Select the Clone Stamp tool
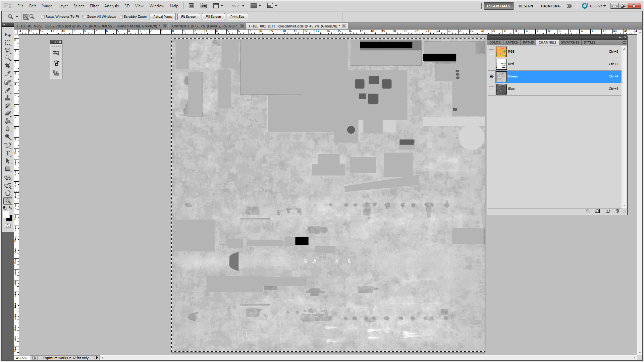Screen dimensions: 644x362 (8, 98)
